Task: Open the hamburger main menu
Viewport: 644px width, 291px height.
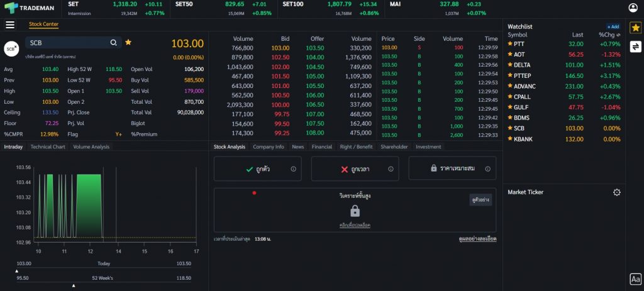Action: (10, 25)
